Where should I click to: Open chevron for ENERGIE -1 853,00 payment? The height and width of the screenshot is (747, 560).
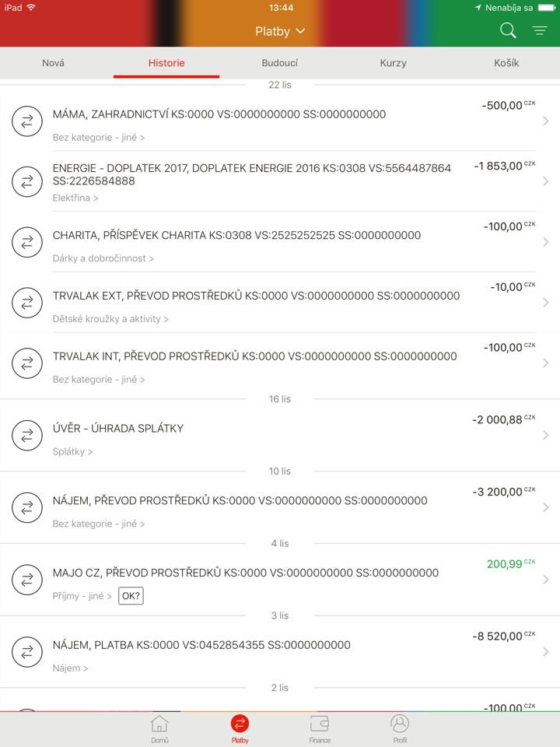546,181
